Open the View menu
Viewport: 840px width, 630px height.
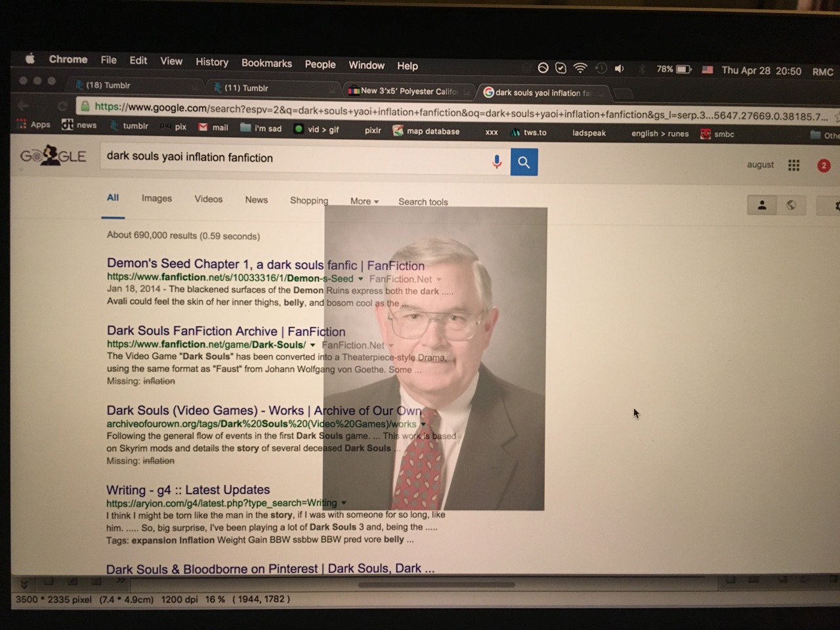pos(171,61)
